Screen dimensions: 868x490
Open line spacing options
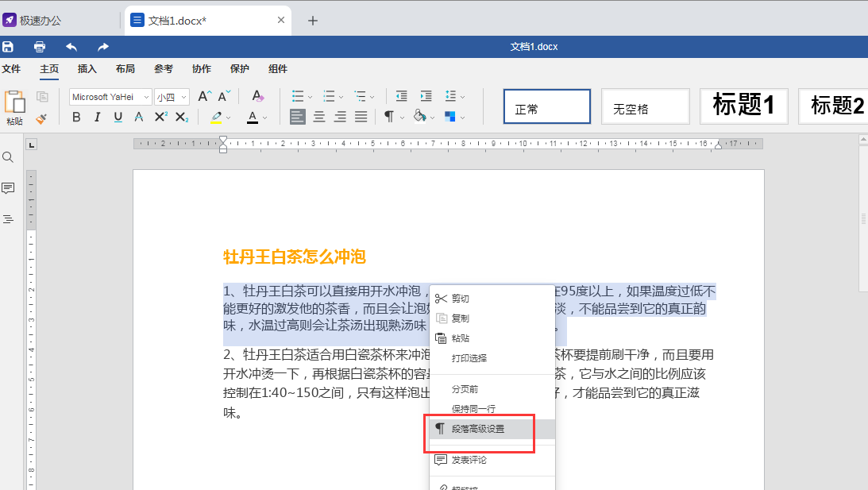[451, 96]
